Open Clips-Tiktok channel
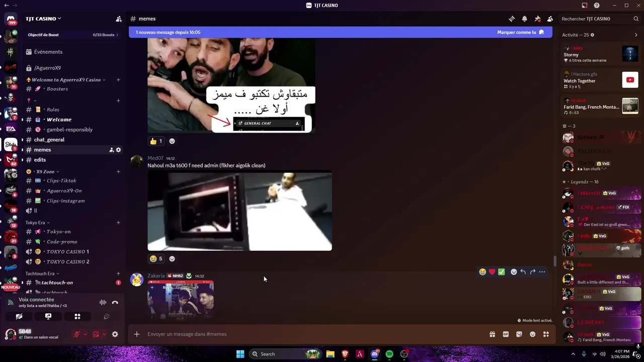Screen dimensions: 644x362 point(61,180)
